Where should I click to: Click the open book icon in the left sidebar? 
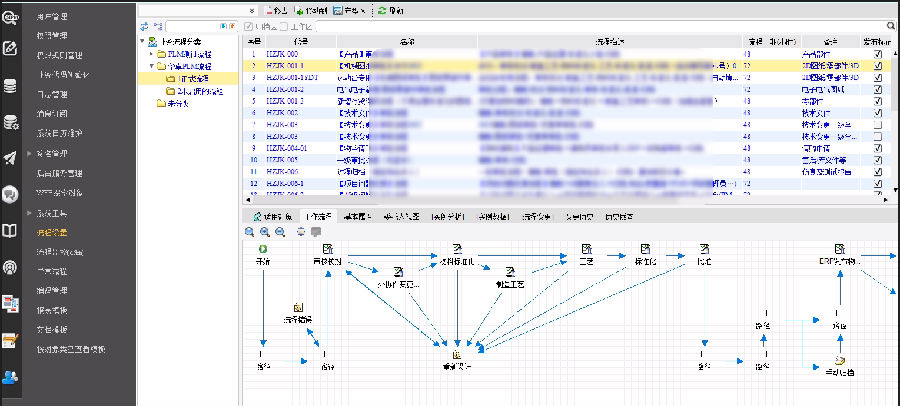(11, 231)
